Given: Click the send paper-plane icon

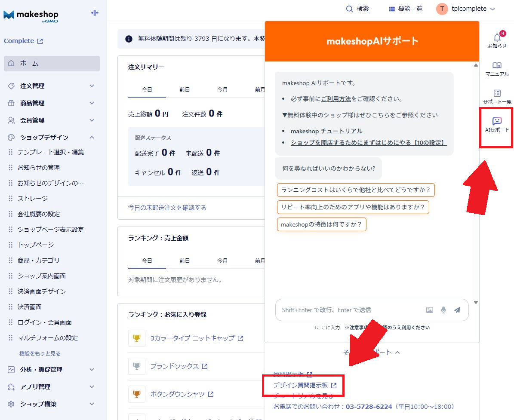Looking at the screenshot, I should coord(457,310).
